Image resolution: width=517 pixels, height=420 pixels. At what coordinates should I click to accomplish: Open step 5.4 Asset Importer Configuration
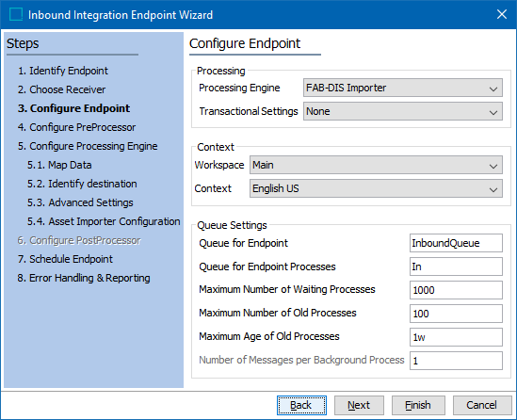tap(104, 221)
